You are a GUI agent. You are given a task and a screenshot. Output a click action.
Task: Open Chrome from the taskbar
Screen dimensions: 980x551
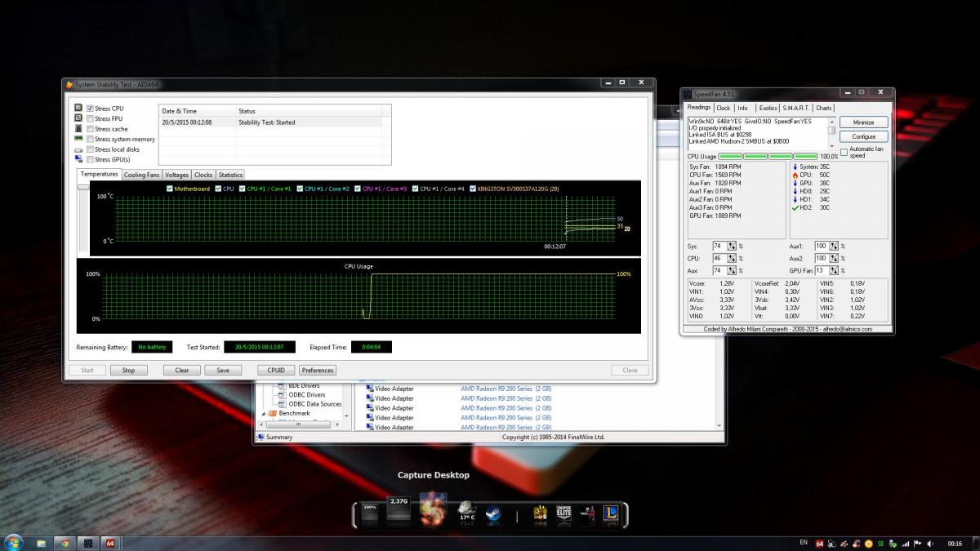[64, 544]
